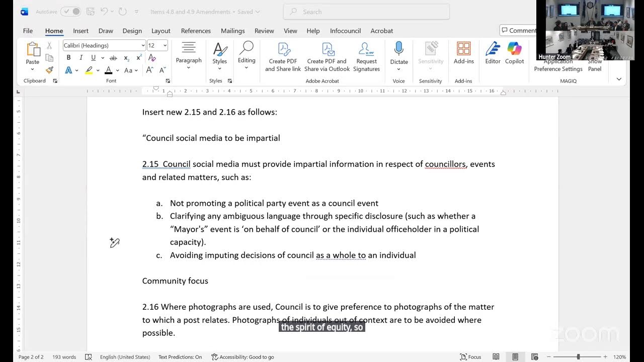Viewport: 644px width, 362px height.
Task: Open the Change Case dropdown
Action: [x=131, y=70]
